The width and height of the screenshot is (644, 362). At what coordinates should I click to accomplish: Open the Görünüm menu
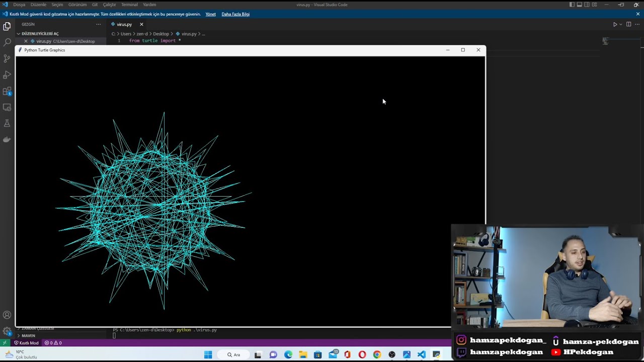click(77, 5)
